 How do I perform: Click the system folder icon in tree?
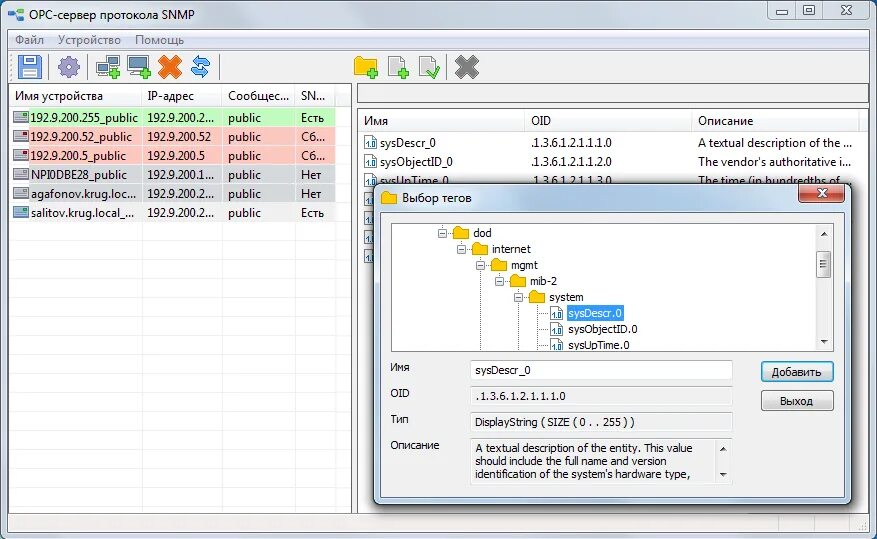(x=537, y=297)
